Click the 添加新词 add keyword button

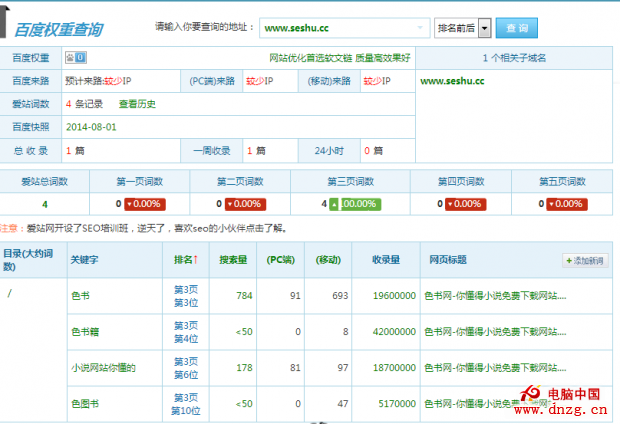(584, 260)
